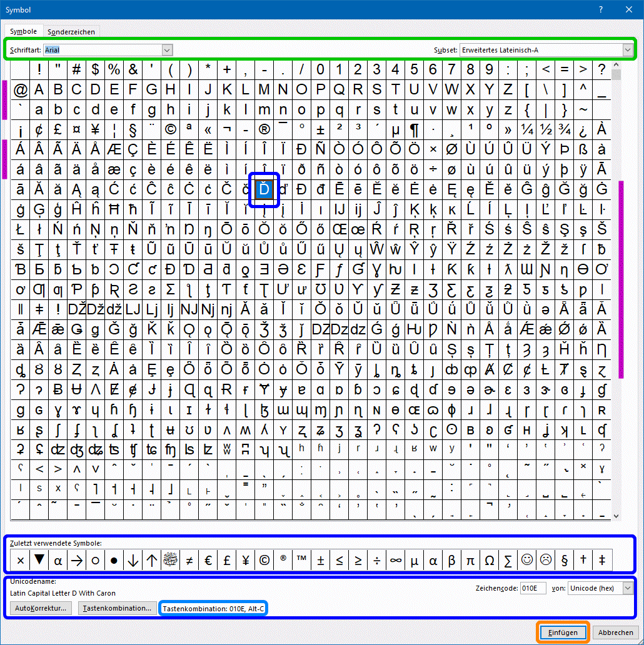Choose capital Omega Ω in recently used symbols
Viewport: 644px width, 645px height.
[489, 560]
